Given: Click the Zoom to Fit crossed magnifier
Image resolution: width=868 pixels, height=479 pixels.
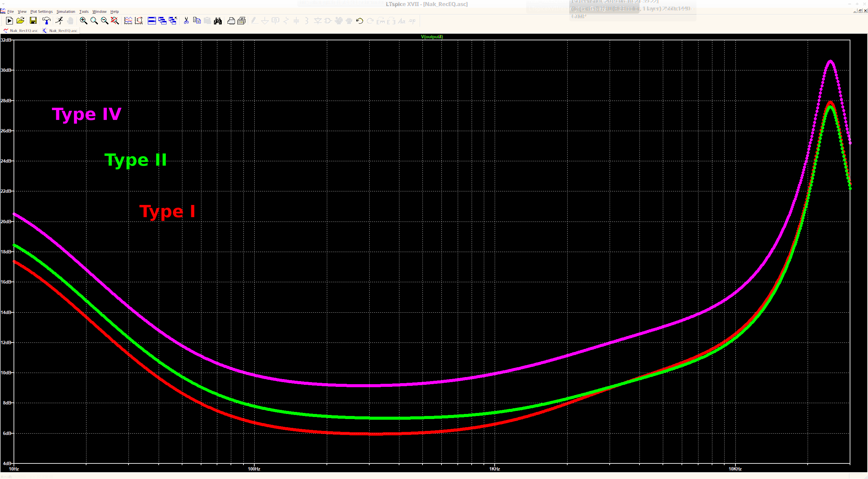Looking at the screenshot, I should pos(115,21).
